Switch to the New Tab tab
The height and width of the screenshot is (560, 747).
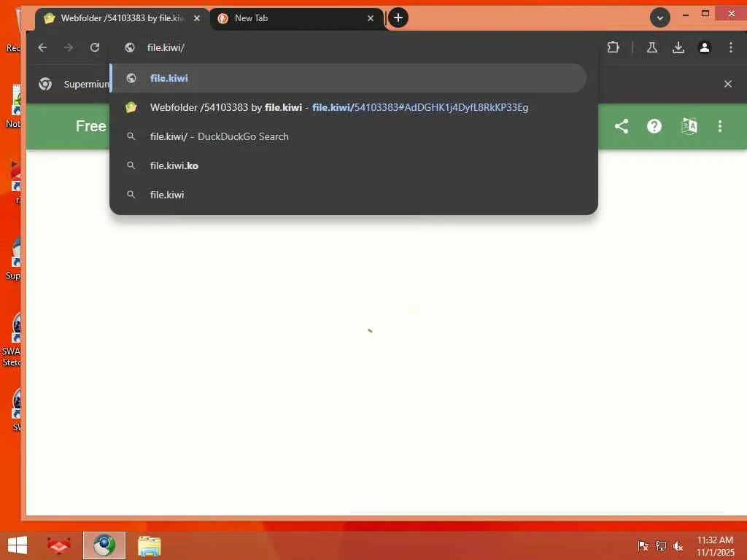pyautogui.click(x=295, y=18)
